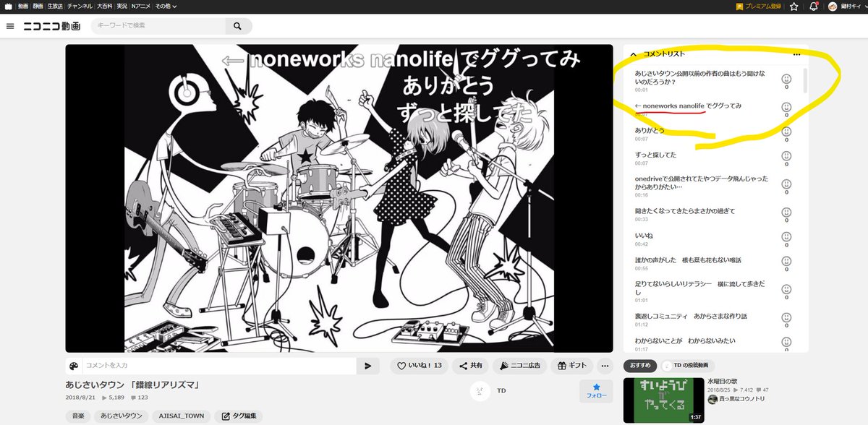Click the ギフト button
The image size is (868, 425).
[572, 366]
